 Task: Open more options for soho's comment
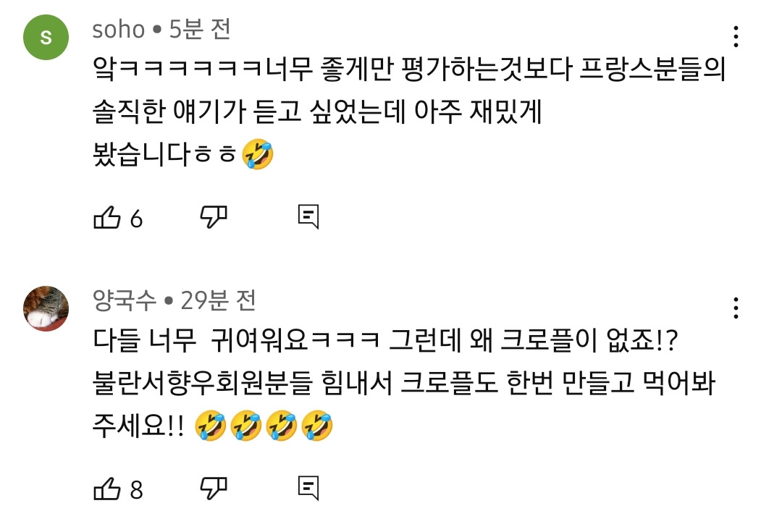(x=736, y=36)
